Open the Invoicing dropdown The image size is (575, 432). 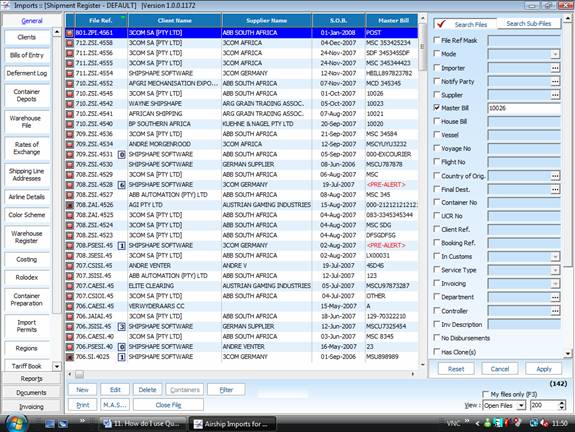coord(555,284)
